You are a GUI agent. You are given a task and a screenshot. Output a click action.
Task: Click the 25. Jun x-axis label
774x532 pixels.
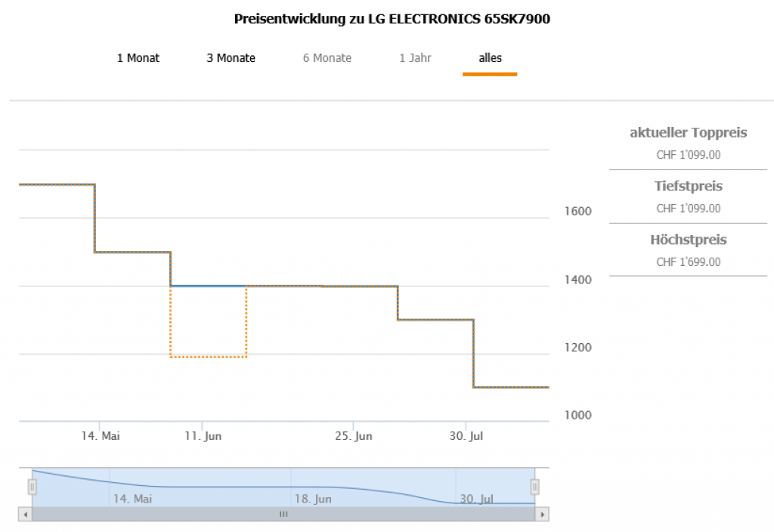(354, 436)
